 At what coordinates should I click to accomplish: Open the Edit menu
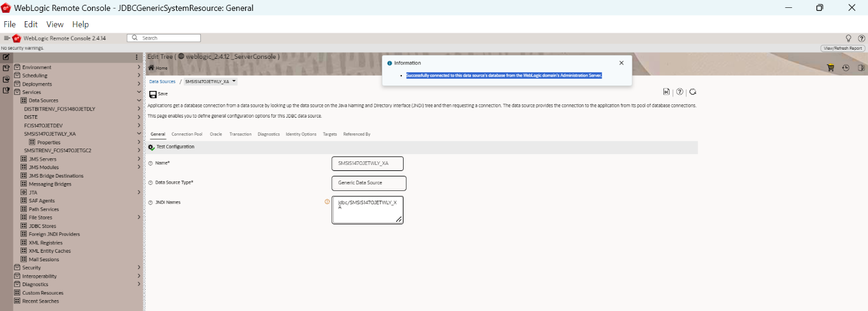[31, 24]
